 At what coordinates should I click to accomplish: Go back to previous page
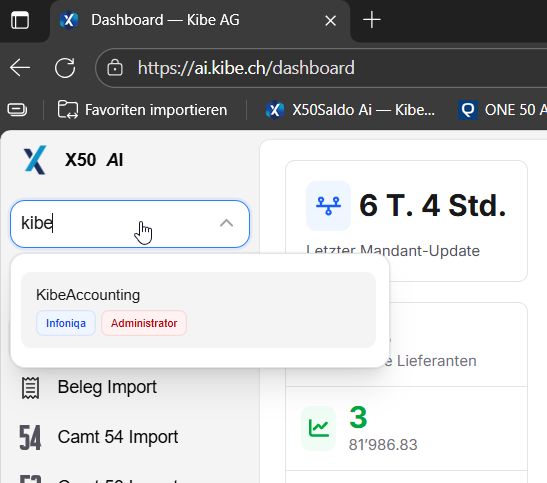pos(20,67)
